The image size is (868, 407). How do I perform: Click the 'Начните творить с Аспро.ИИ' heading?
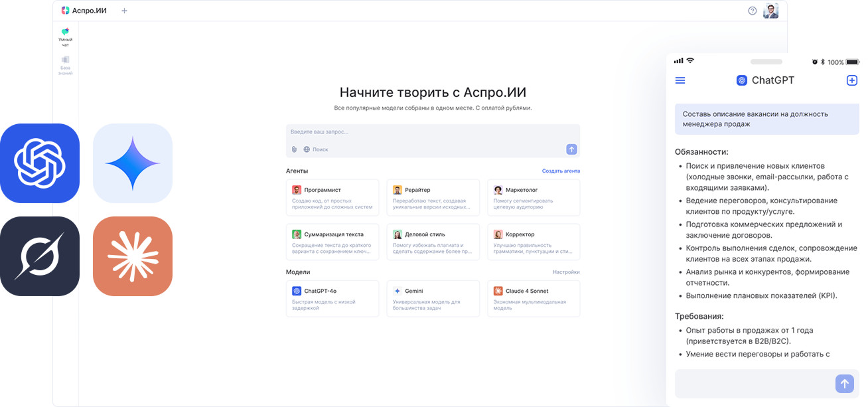(433, 92)
